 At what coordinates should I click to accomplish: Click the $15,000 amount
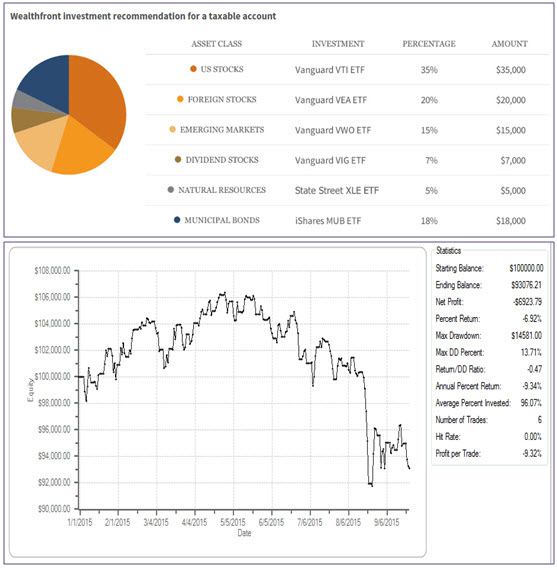511,130
